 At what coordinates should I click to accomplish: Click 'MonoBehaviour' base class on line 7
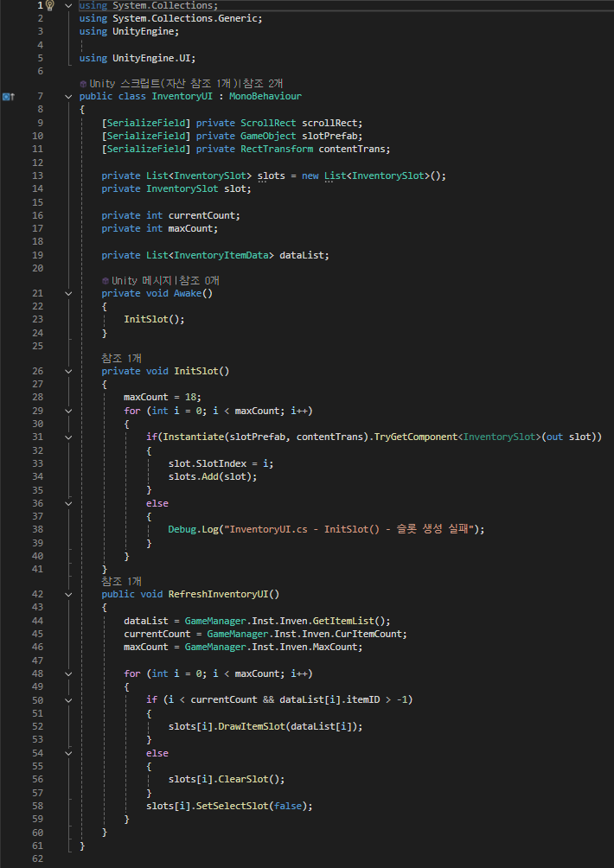[265, 96]
